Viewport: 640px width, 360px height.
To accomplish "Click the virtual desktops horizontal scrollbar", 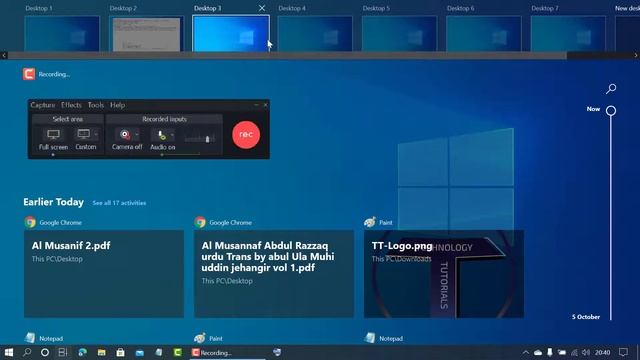I will point(287,56).
